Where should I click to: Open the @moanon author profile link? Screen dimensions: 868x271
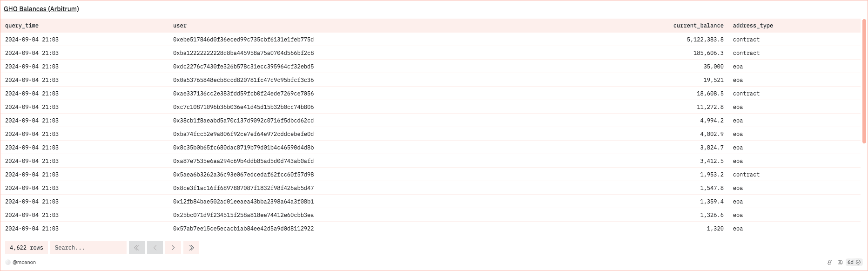coord(24,262)
